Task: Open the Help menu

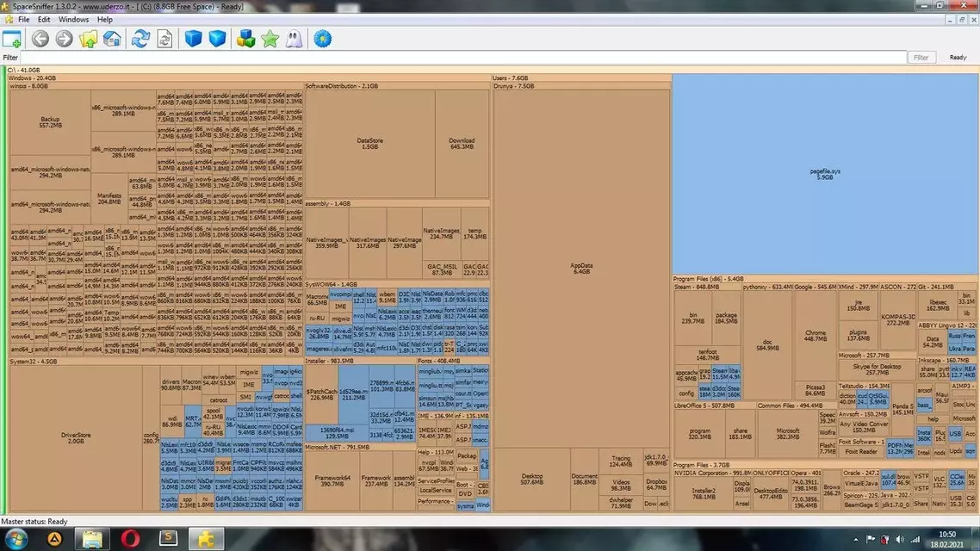Action: pos(105,19)
